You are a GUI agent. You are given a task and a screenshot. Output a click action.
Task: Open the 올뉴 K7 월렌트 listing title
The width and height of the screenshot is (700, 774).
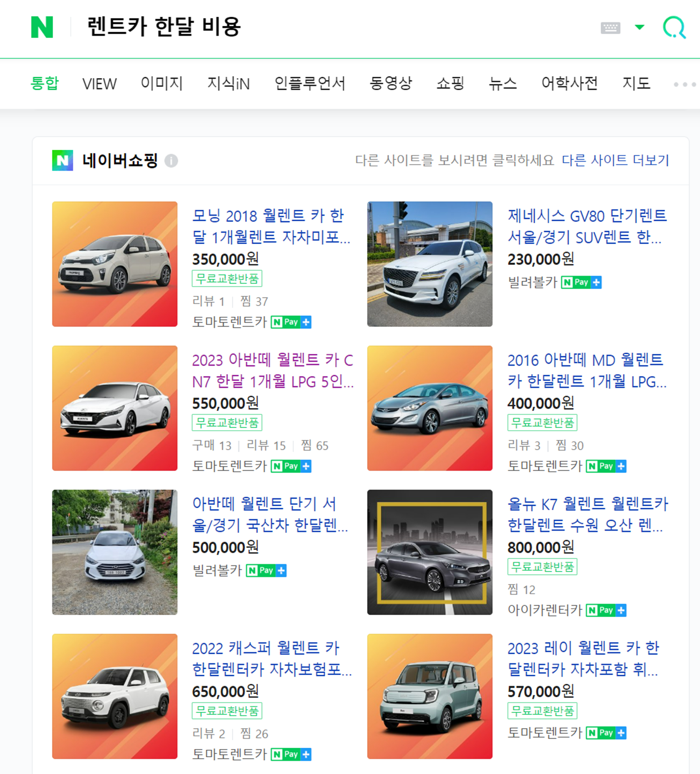(x=588, y=514)
